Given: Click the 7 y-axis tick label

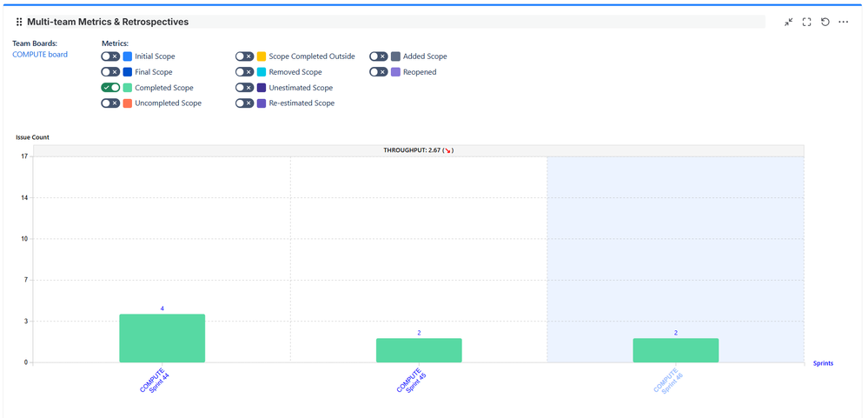Looking at the screenshot, I should 26,280.
